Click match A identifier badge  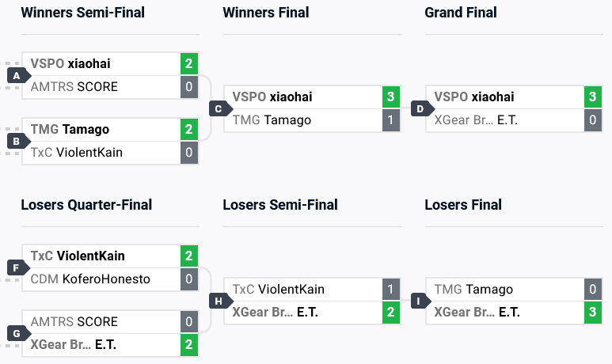17,75
